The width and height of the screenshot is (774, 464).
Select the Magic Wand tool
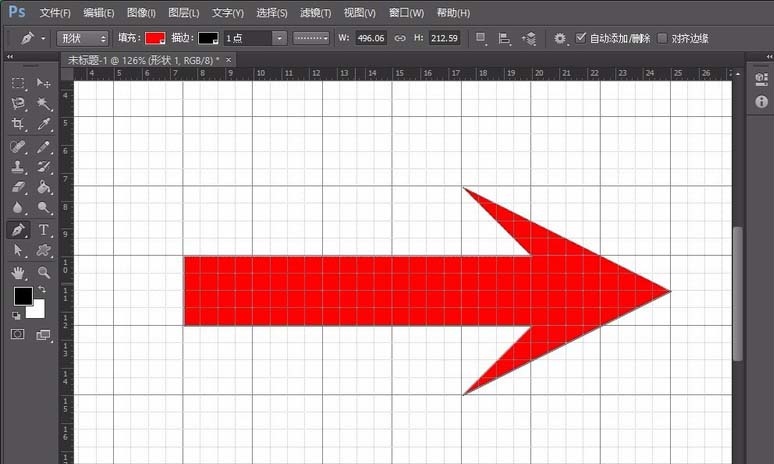pos(44,103)
